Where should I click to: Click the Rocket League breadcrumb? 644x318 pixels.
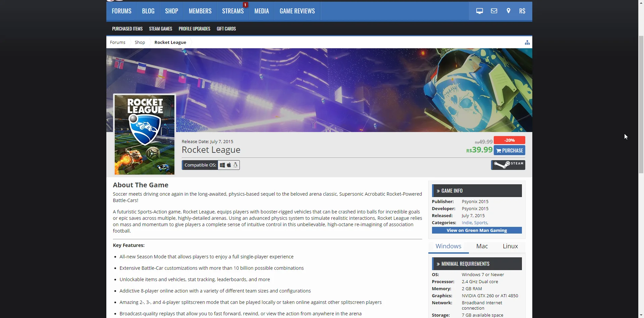tap(170, 43)
